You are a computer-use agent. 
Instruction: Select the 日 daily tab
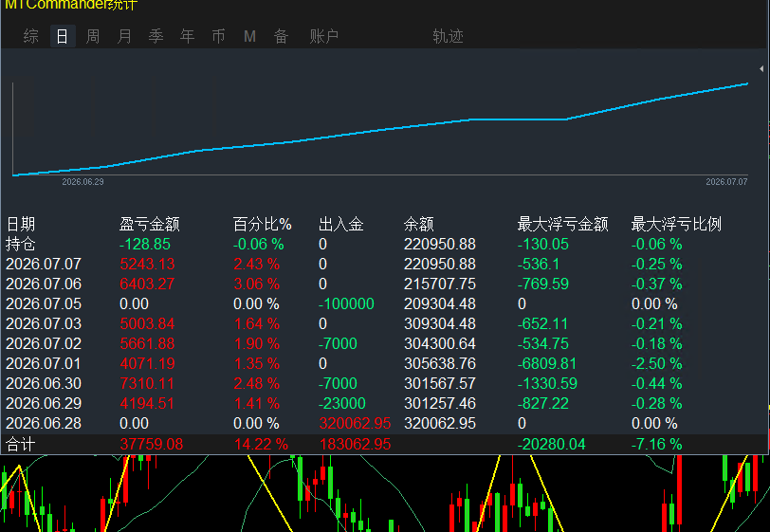point(63,36)
